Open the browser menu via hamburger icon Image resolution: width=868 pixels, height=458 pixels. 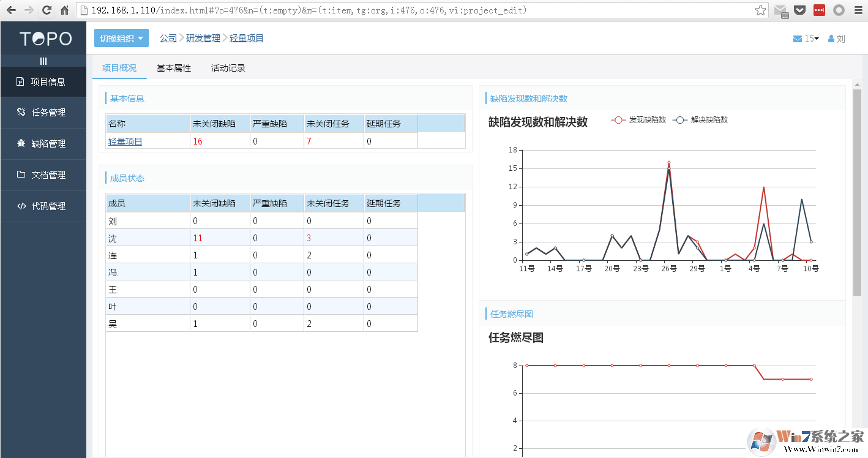point(858,10)
